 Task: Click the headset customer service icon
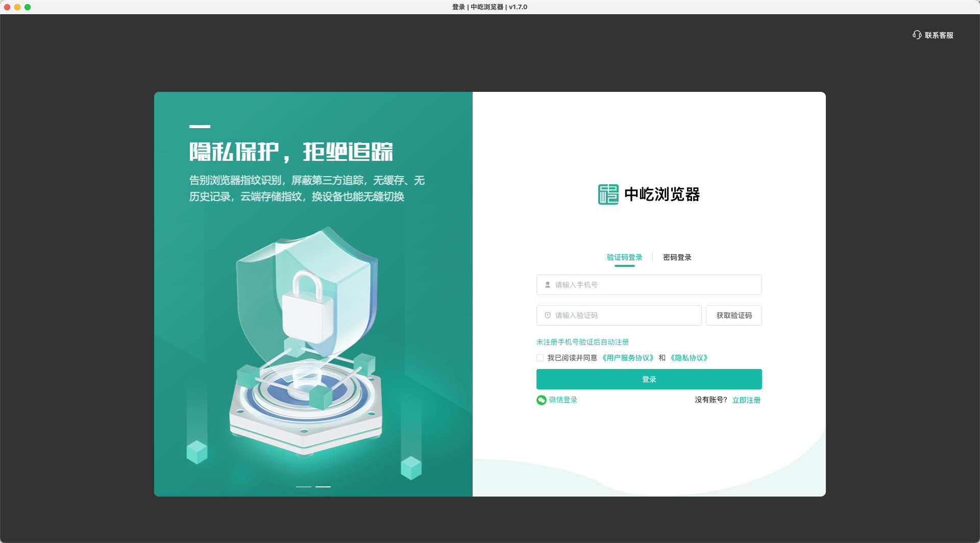coord(917,35)
